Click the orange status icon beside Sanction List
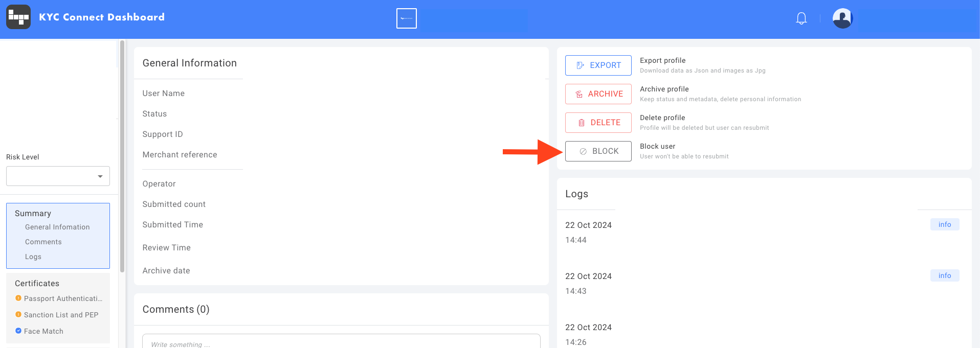This screenshot has height=348, width=980. point(18,314)
